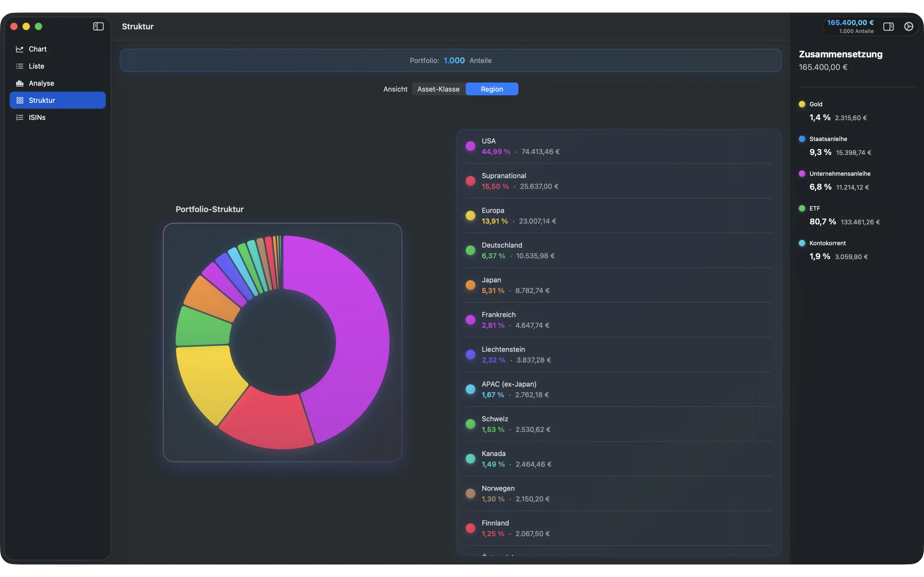Click the blue 1.000 Anteile value
The height and width of the screenshot is (577, 924).
(x=454, y=60)
